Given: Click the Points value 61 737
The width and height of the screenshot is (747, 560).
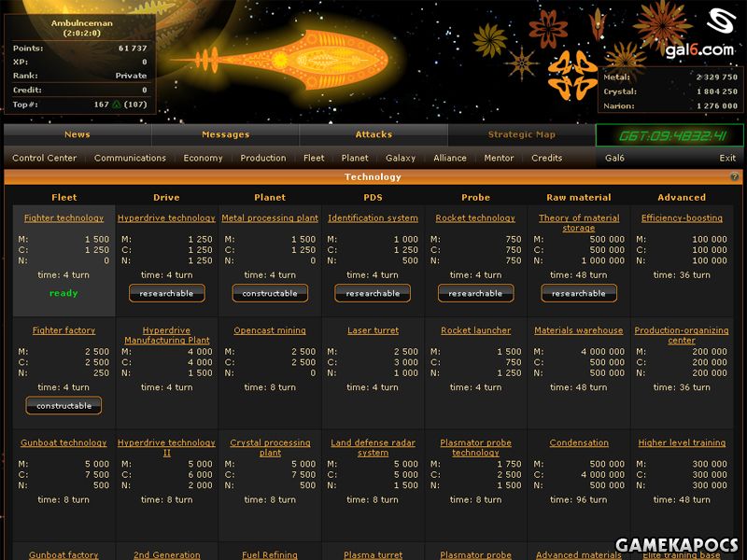Looking at the screenshot, I should point(133,49).
